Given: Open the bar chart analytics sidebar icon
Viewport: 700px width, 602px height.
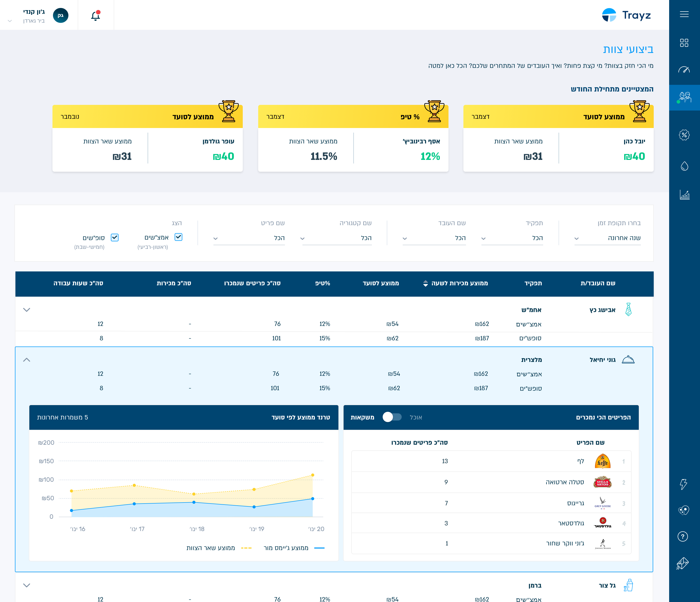Looking at the screenshot, I should point(685,195).
